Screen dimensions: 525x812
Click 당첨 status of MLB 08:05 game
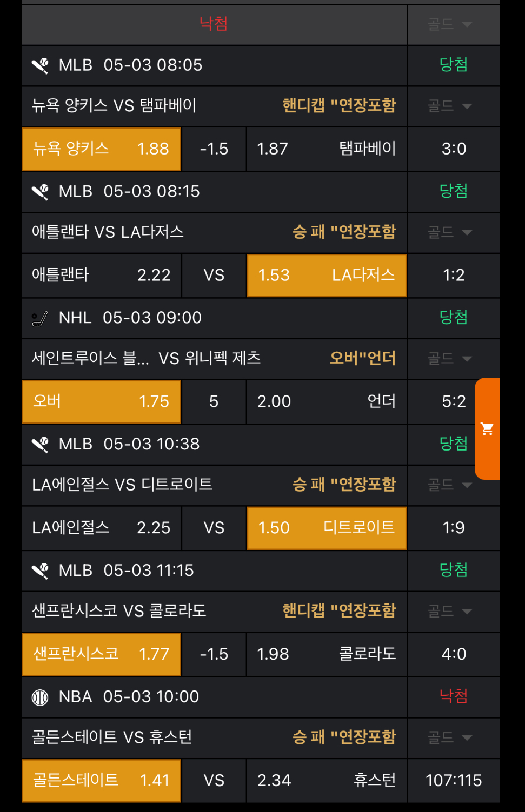click(x=453, y=65)
